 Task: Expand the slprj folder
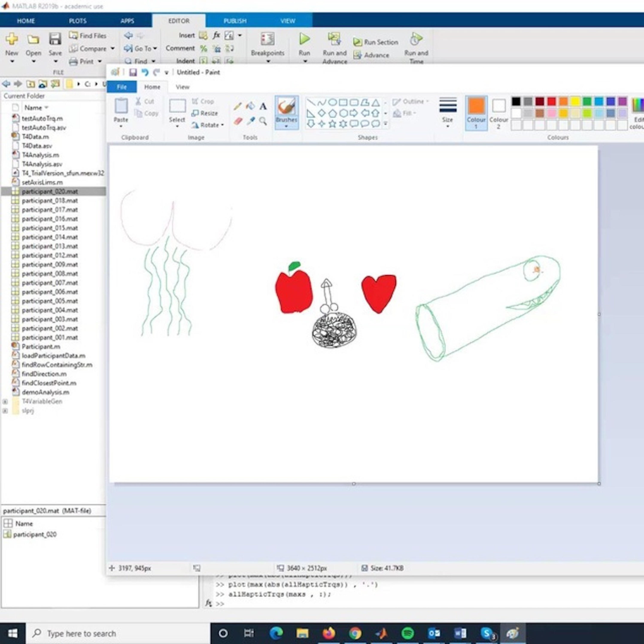pos(5,411)
